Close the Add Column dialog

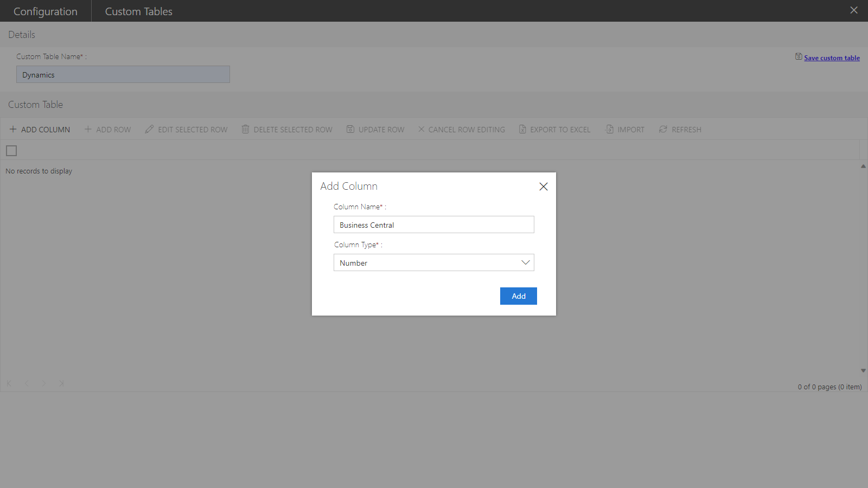click(x=544, y=187)
